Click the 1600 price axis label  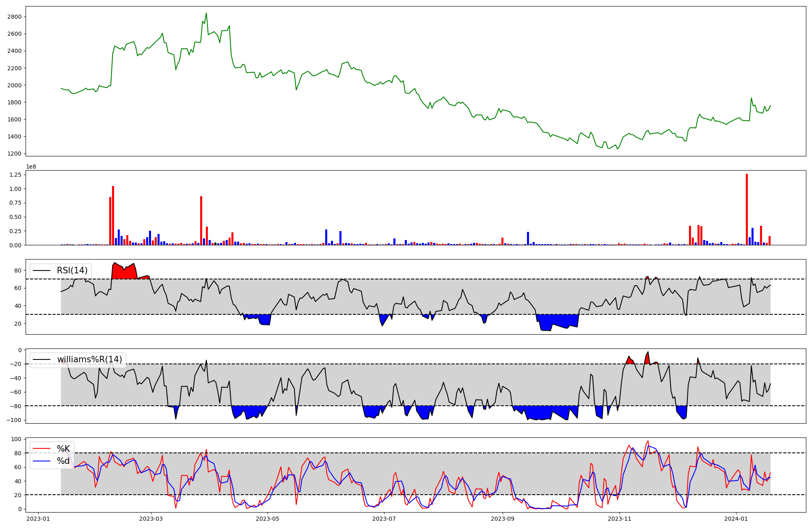coord(15,119)
